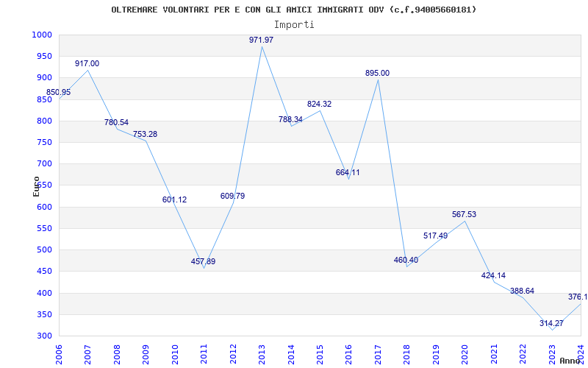The height and width of the screenshot is (368, 588).
Task: Click the 424.14 data label
Action: (x=493, y=275)
